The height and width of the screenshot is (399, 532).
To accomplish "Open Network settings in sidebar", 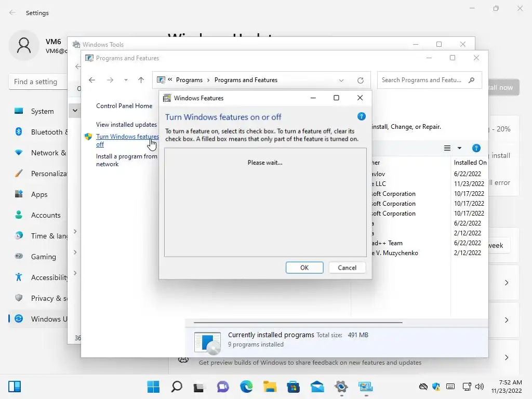I will (38, 153).
